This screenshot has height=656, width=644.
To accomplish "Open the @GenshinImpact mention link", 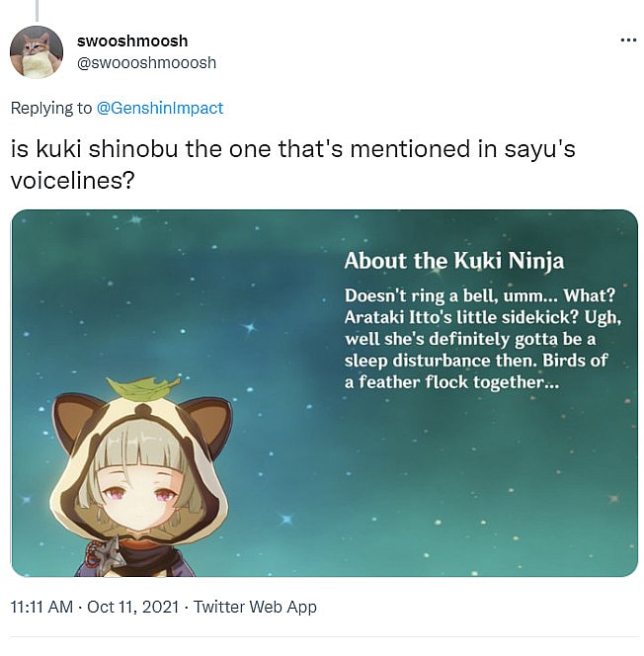I will click(x=160, y=108).
